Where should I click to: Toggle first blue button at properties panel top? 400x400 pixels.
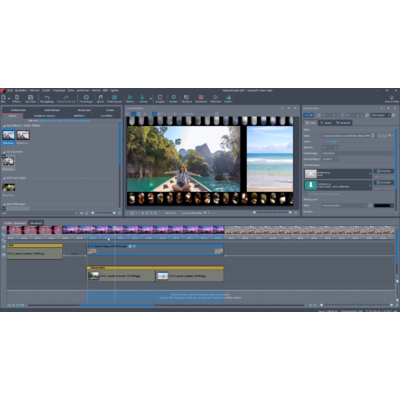306,115
